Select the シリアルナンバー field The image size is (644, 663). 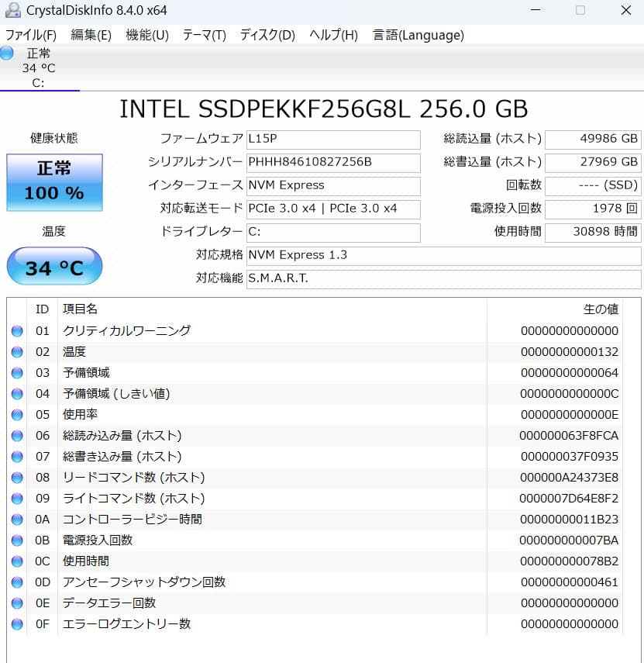tap(333, 163)
